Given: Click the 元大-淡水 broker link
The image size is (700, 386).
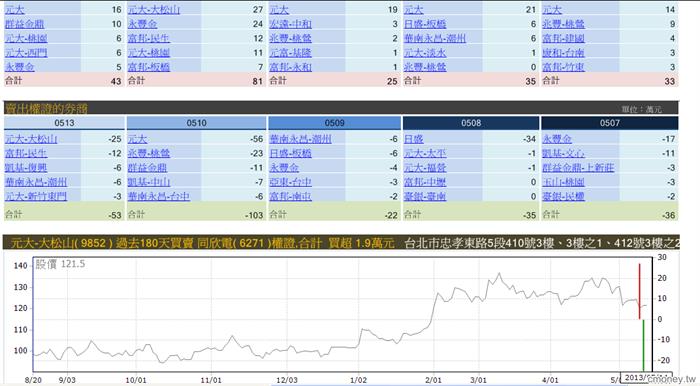Looking at the screenshot, I should [425, 53].
